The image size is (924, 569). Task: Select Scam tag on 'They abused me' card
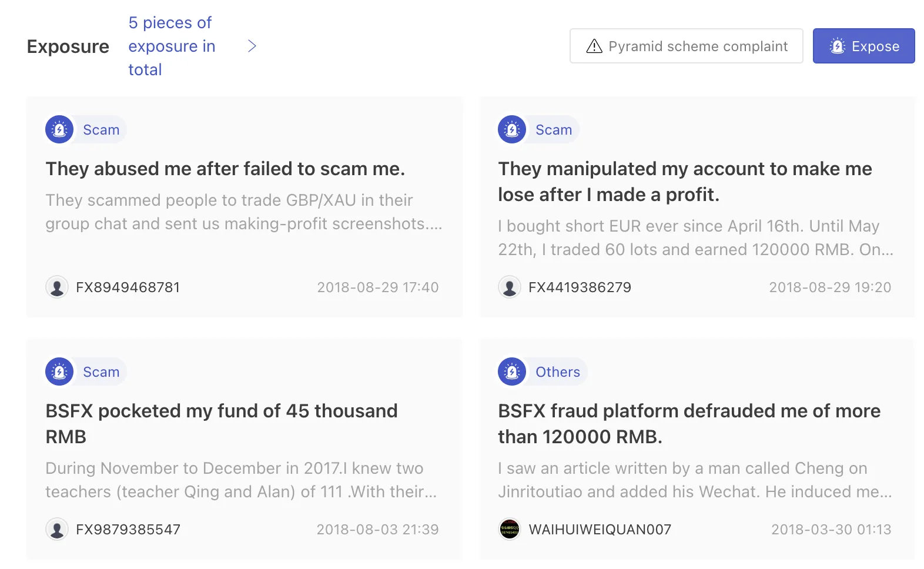point(101,130)
